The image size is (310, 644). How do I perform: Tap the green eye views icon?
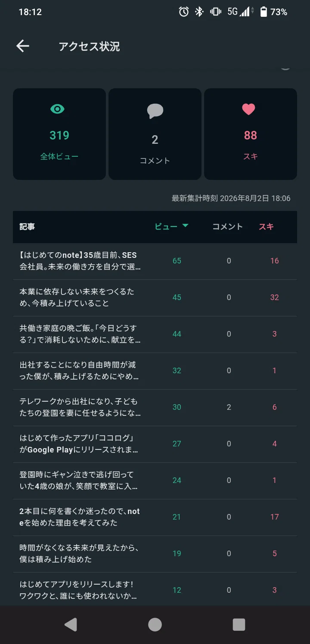57,109
